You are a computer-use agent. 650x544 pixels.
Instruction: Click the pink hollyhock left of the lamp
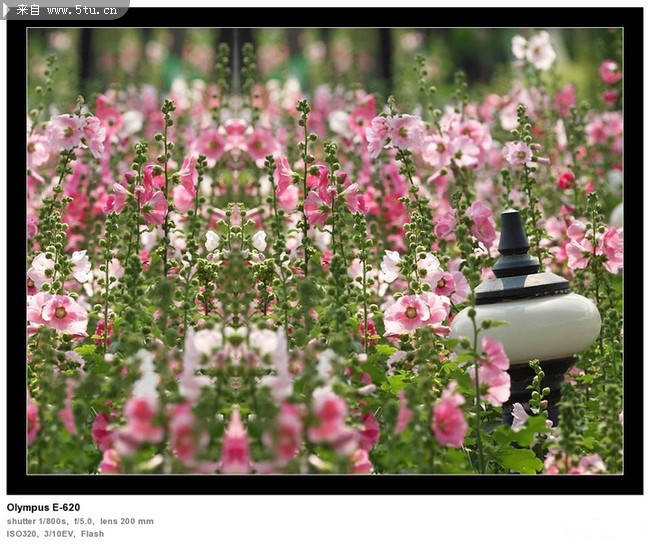pyautogui.click(x=410, y=312)
